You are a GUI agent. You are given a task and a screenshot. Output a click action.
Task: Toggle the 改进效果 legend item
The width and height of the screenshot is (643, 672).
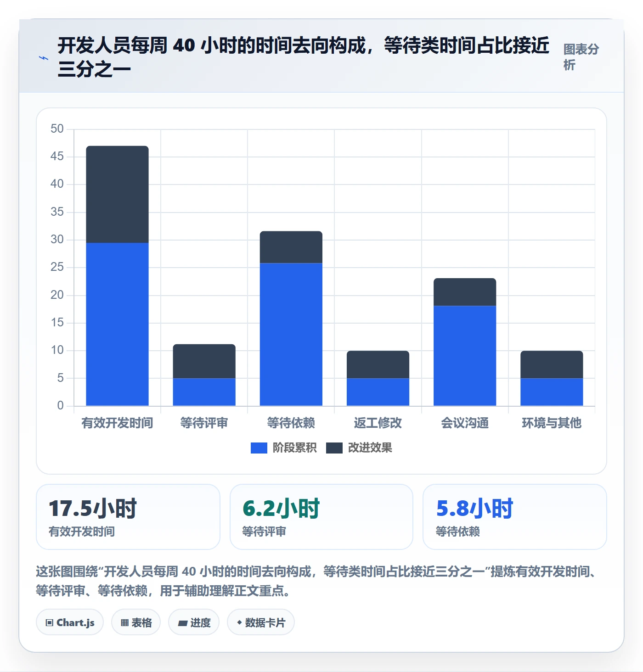(359, 448)
